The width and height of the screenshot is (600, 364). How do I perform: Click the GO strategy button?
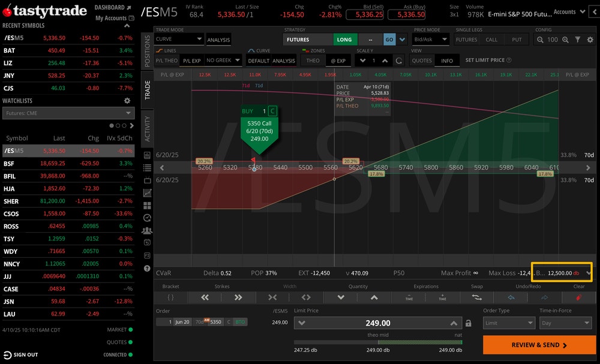(x=389, y=40)
